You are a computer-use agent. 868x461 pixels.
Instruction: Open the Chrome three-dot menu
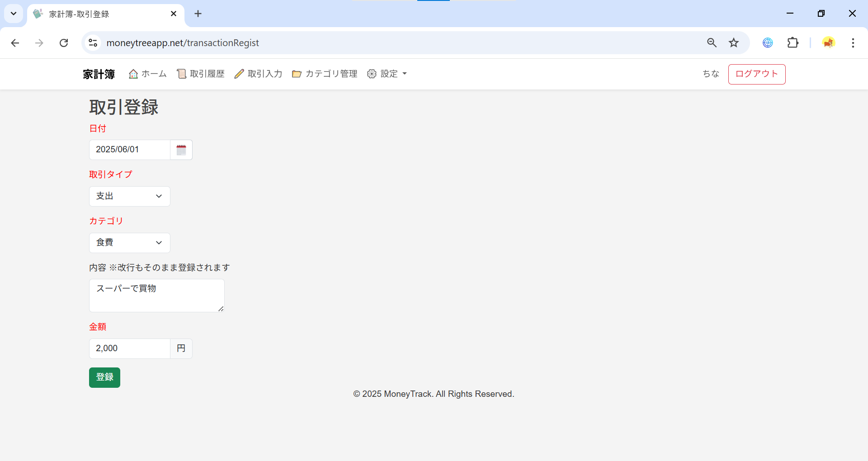click(x=853, y=43)
